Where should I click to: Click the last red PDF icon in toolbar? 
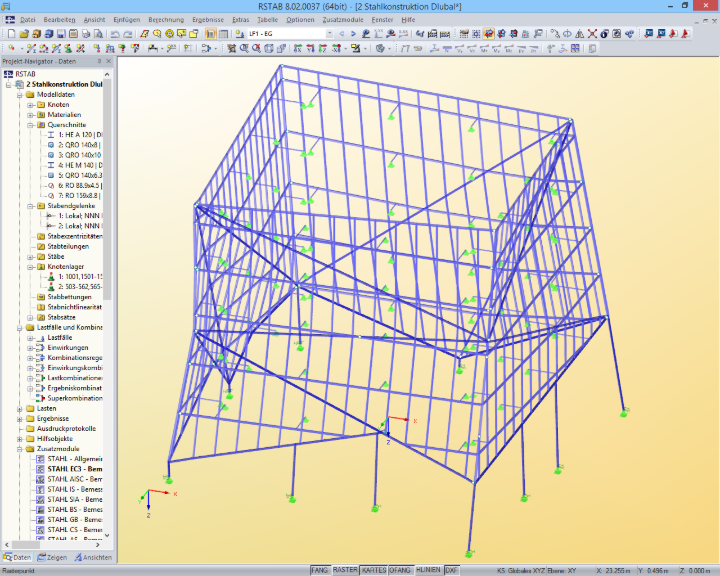point(686,34)
